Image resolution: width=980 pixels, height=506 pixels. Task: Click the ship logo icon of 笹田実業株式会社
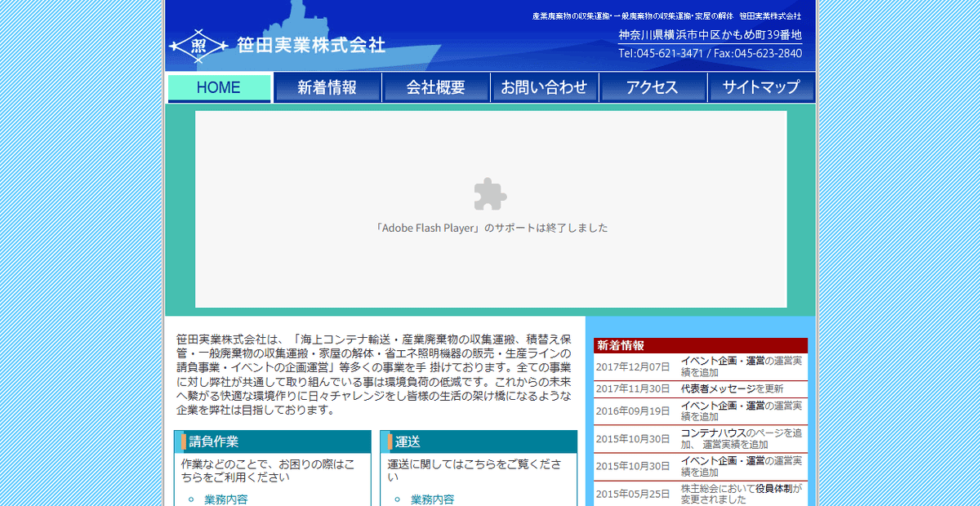click(x=198, y=47)
